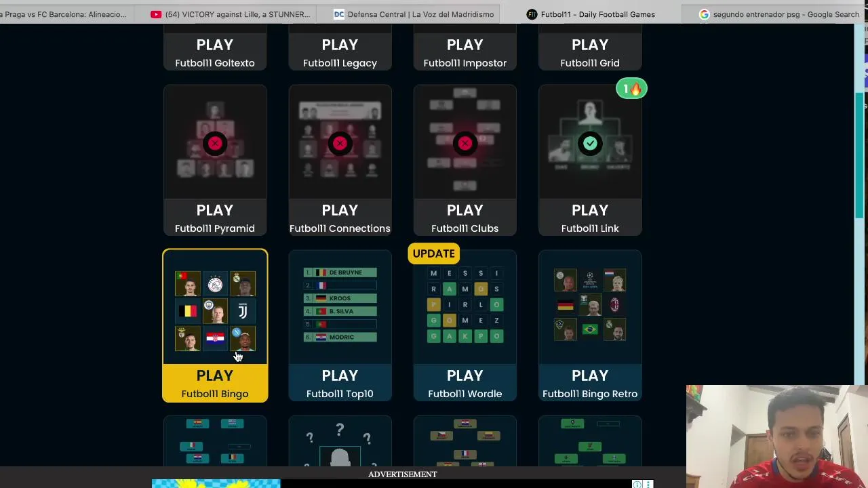
Task: Click the AC Milan crest in Bingo Retro
Action: coord(614,306)
